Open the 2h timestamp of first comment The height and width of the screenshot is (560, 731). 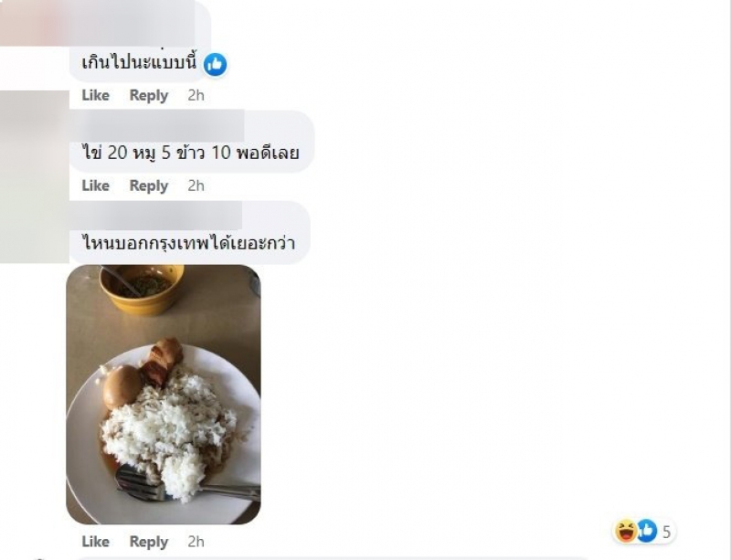196,95
